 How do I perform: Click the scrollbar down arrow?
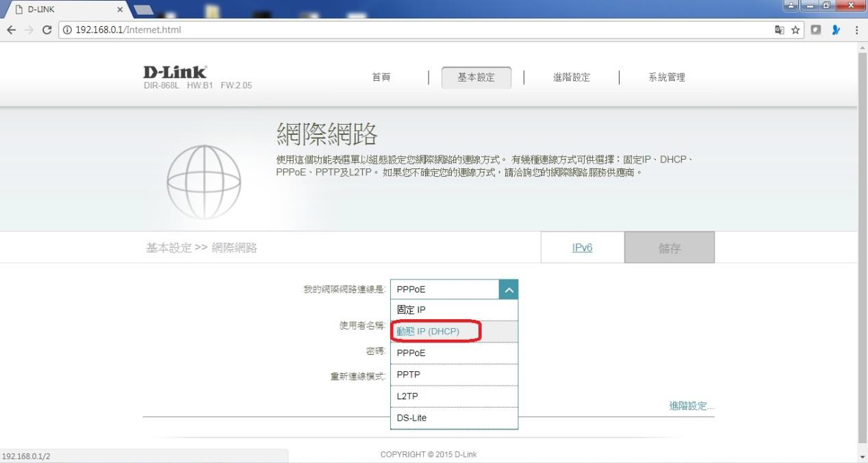pos(862,456)
